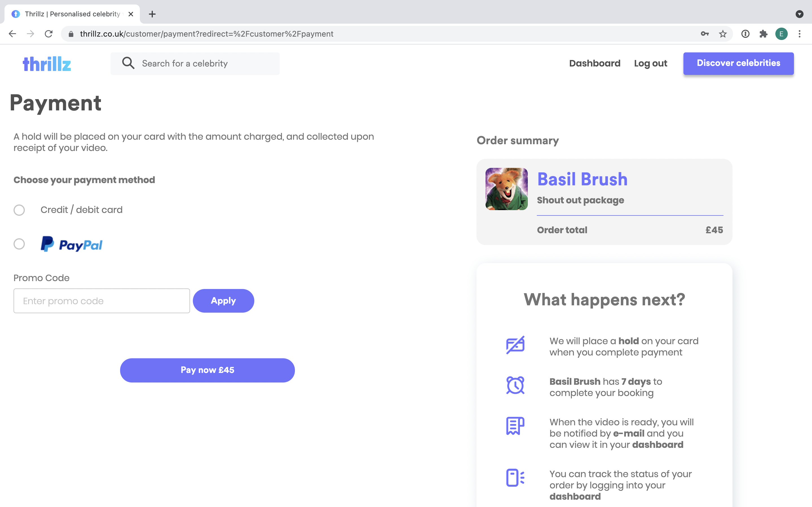This screenshot has width=812, height=507.
Task: Open the browser extensions puzzle icon
Action: point(763,34)
